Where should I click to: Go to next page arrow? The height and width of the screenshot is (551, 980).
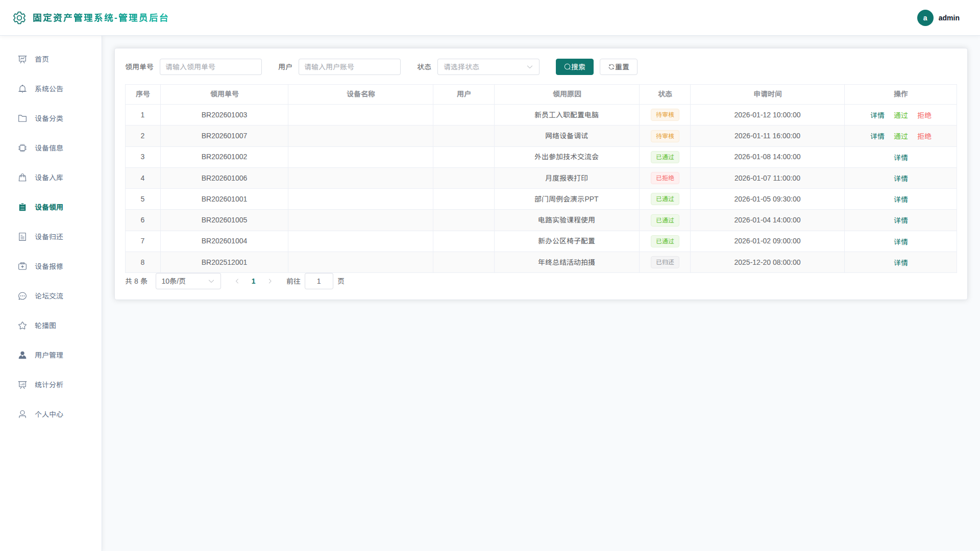[x=270, y=281]
